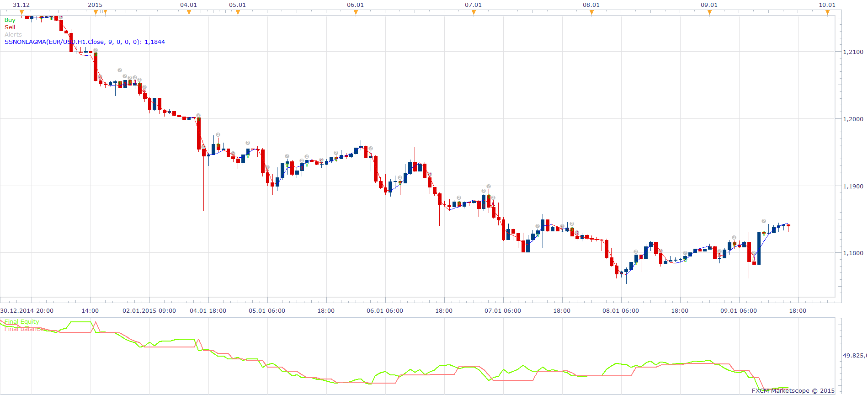Click orange day marker under 04.01
868x395 pixels.
[189, 12]
